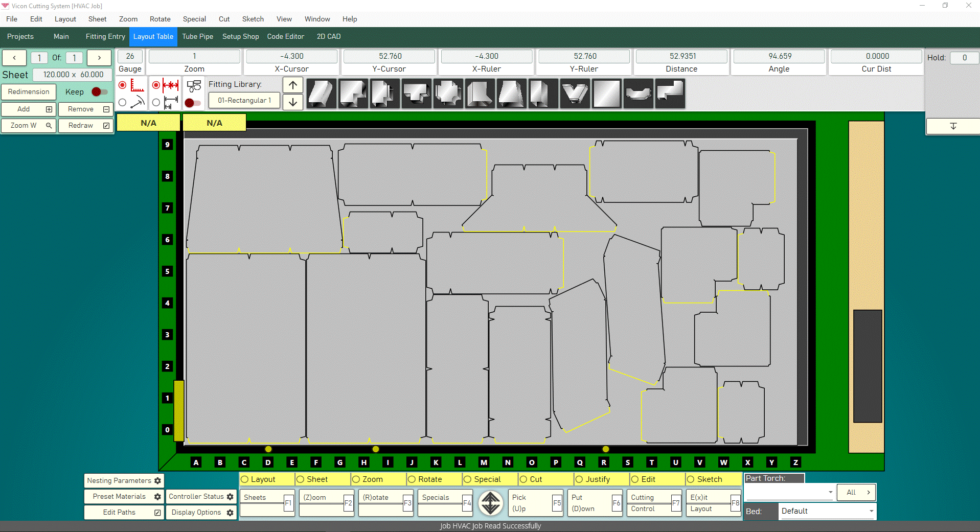The image size is (980, 532).
Task: Select the straight duct fitting icon
Action: 321,94
